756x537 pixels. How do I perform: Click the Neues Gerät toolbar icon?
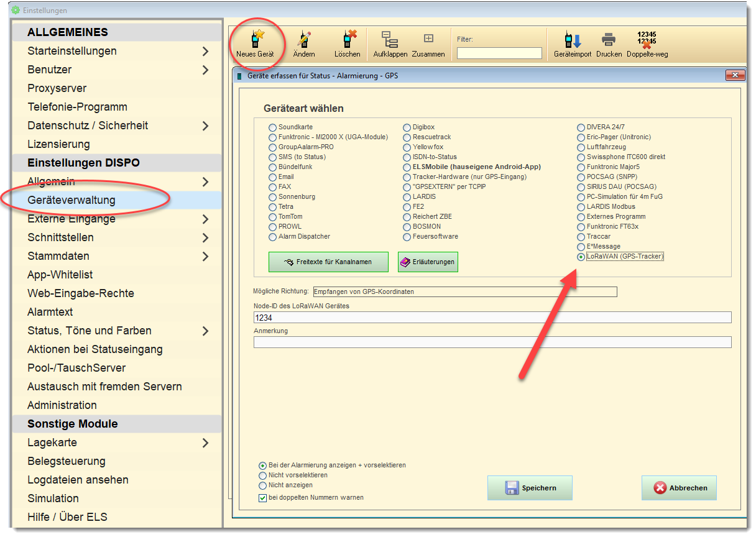(255, 40)
